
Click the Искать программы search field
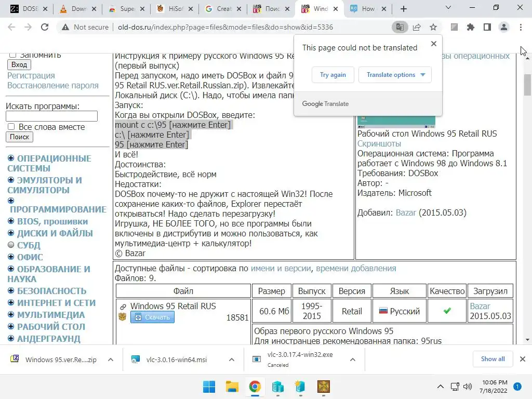point(51,116)
